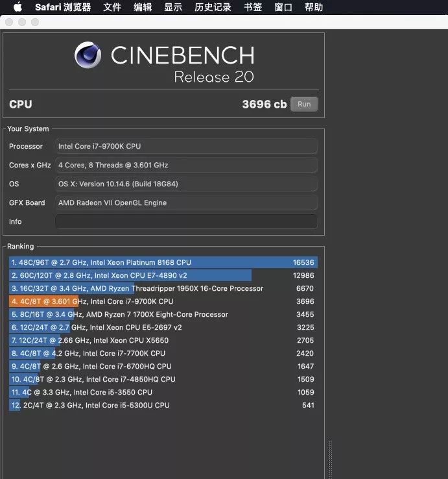
Task: Click the window zoom button
Action: pos(35,22)
